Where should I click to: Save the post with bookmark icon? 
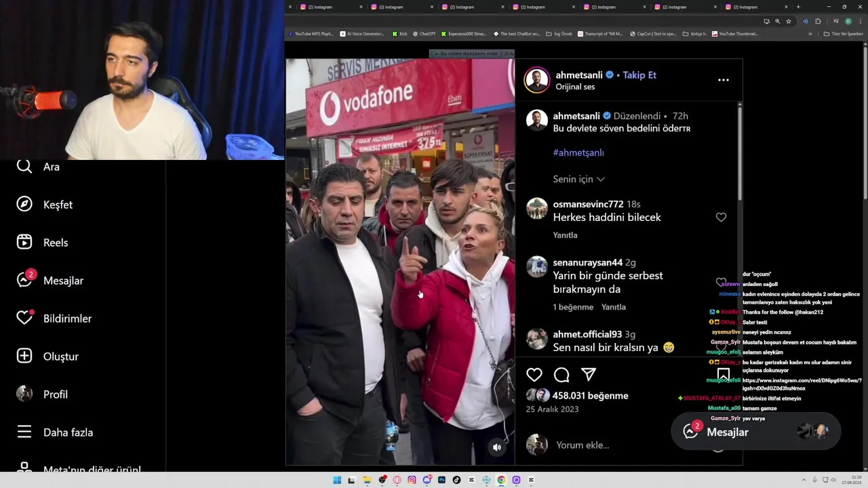(x=724, y=375)
